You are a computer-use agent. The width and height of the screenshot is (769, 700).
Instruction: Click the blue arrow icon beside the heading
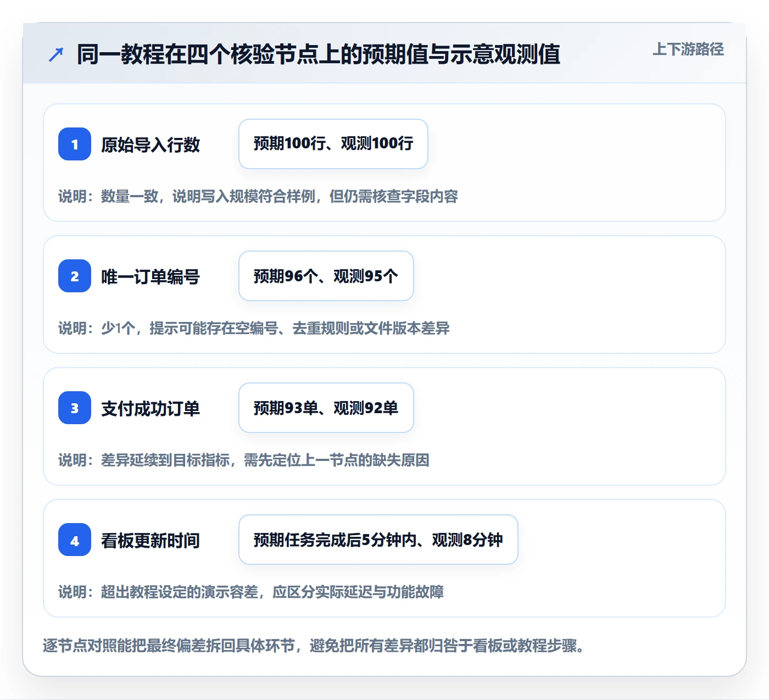tap(56, 54)
